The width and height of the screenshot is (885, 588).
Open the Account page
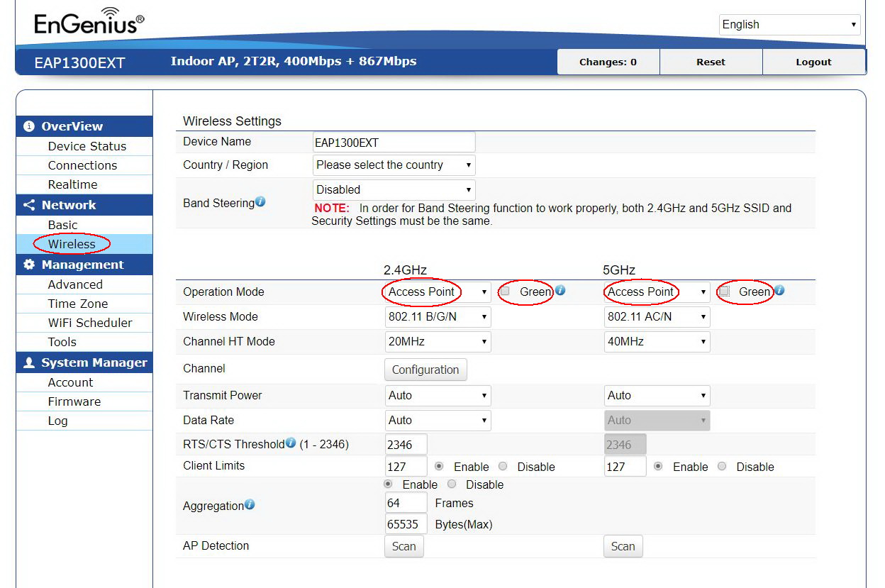pyautogui.click(x=70, y=382)
